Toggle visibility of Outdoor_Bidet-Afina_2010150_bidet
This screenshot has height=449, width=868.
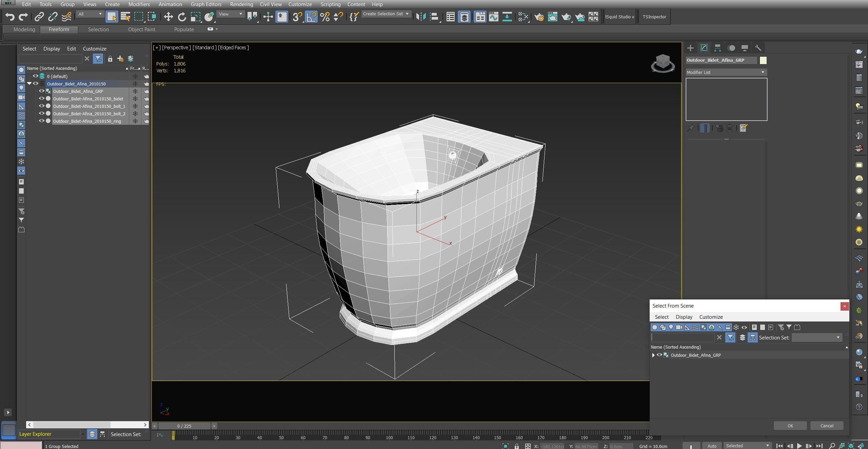pyautogui.click(x=41, y=98)
